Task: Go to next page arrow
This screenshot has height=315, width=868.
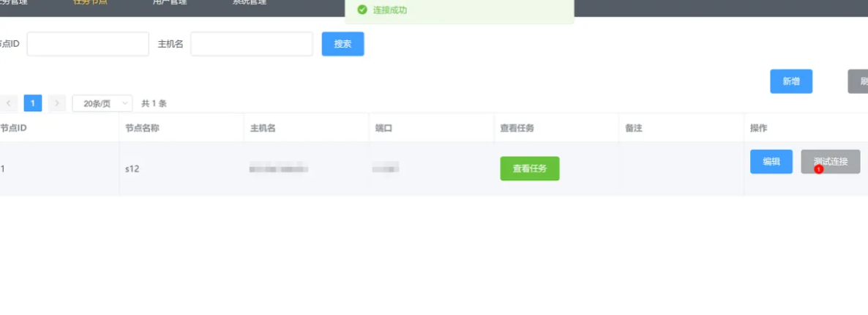Action: [x=57, y=103]
